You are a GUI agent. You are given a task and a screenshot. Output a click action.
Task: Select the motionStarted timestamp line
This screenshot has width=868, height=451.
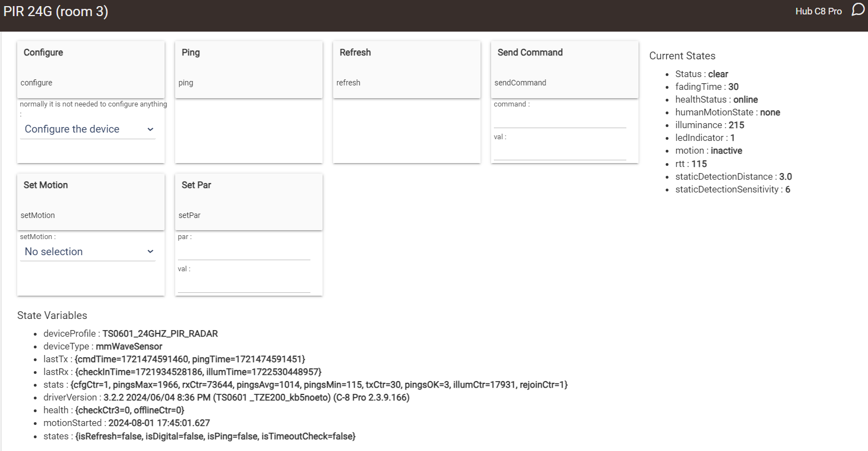126,423
